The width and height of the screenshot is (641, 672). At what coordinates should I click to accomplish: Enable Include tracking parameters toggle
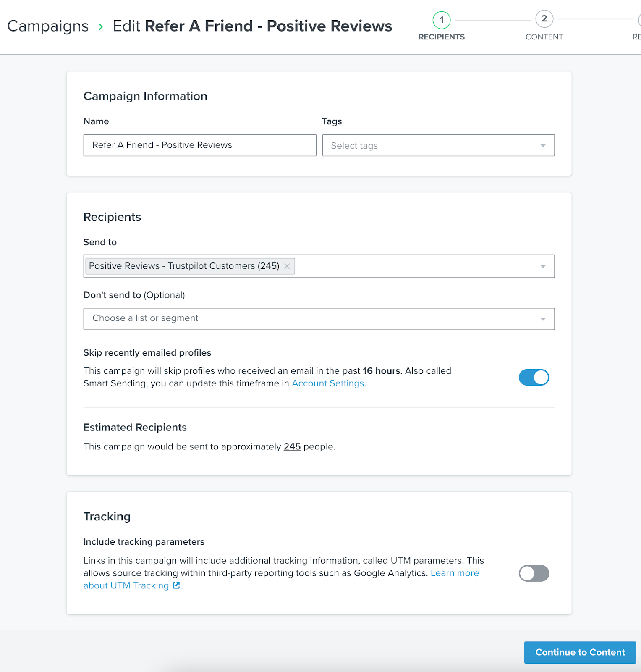tap(534, 573)
